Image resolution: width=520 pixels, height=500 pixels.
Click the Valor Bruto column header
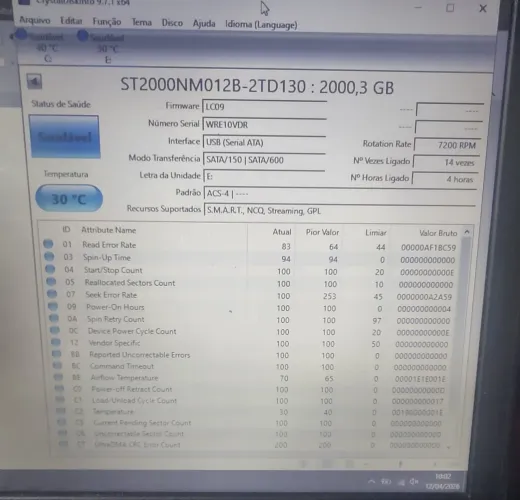tap(438, 233)
